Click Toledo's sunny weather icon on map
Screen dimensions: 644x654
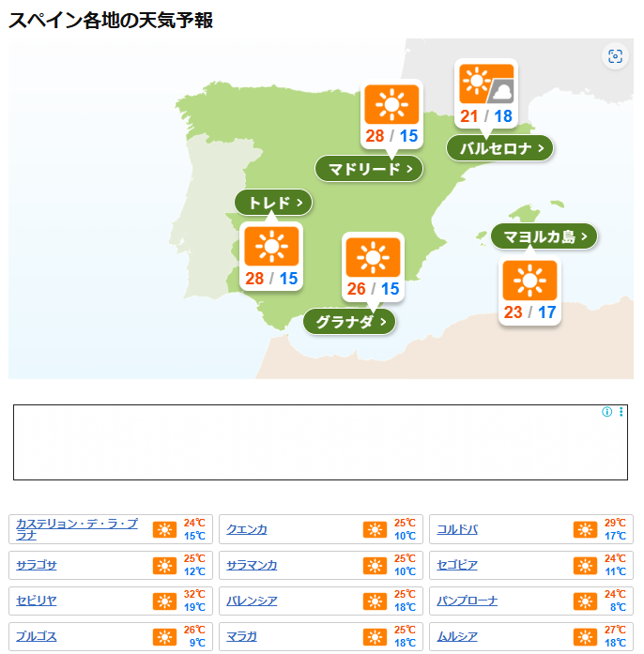tap(271, 246)
